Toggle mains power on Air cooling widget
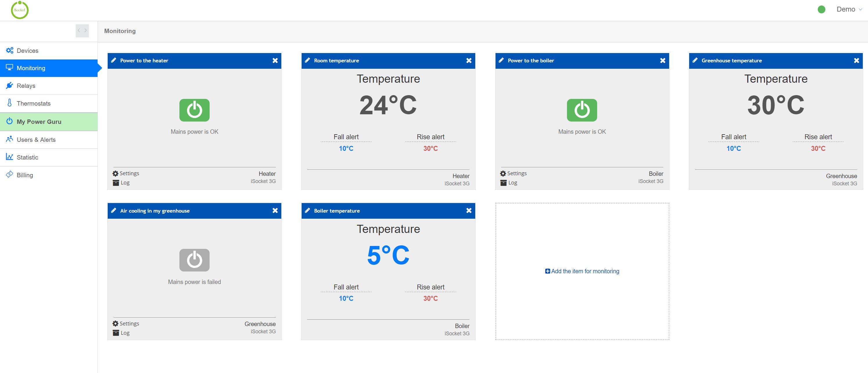This screenshot has height=373, width=868. 194,260
